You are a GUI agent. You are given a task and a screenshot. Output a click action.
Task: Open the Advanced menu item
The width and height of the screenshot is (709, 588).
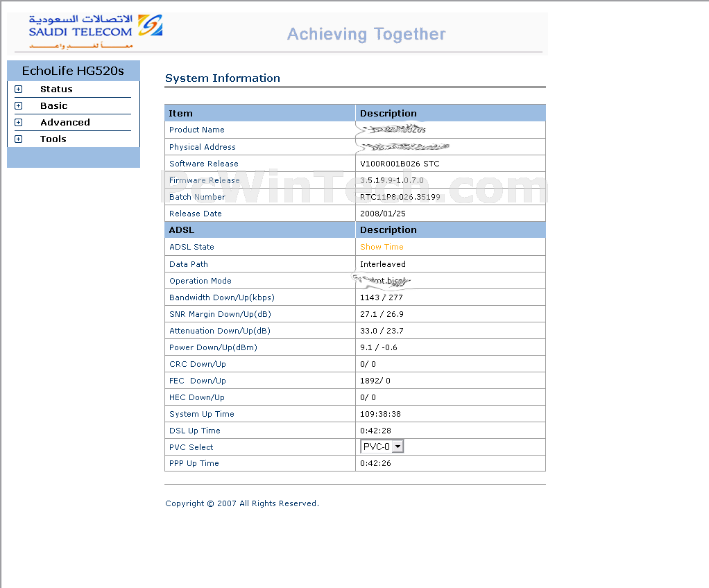65,123
